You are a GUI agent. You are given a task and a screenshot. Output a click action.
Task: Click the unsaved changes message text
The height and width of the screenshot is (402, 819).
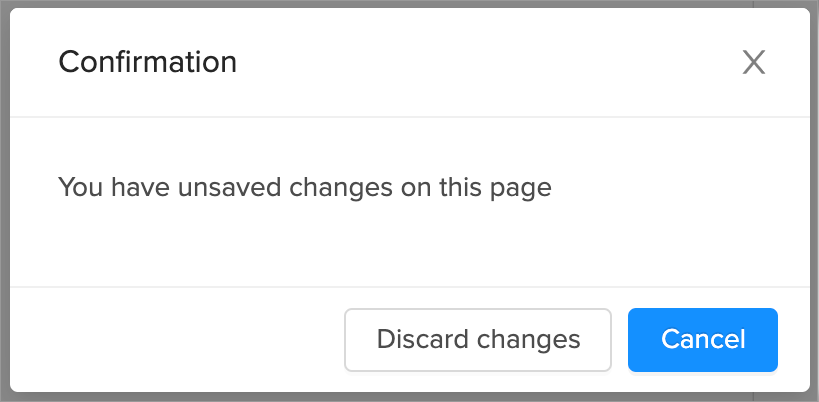305,187
